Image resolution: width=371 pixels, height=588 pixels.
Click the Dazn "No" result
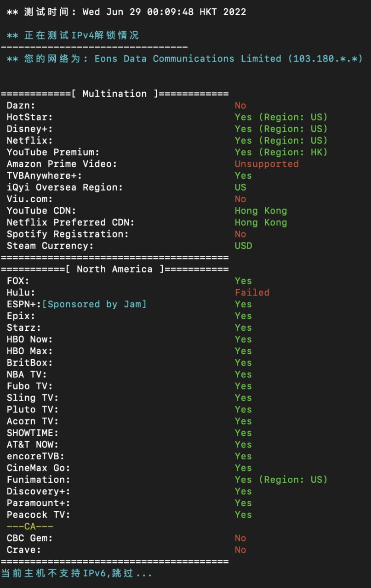(x=240, y=106)
